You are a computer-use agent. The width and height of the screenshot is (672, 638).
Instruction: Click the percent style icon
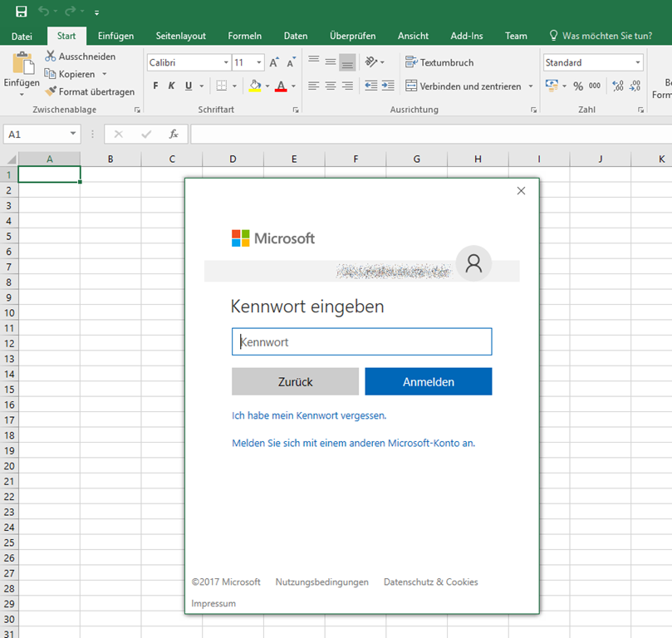coord(578,86)
